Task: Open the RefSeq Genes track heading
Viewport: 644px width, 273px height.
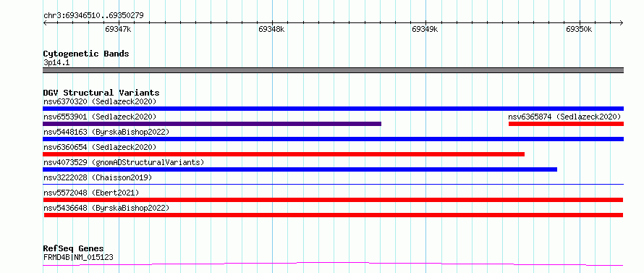Action: click(x=73, y=248)
